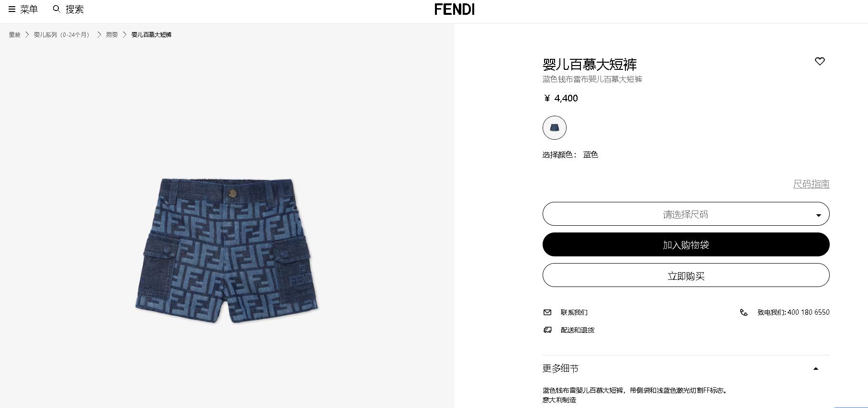The width and height of the screenshot is (868, 408).
Task: Open the 童装 breadcrumb link
Action: tap(15, 35)
